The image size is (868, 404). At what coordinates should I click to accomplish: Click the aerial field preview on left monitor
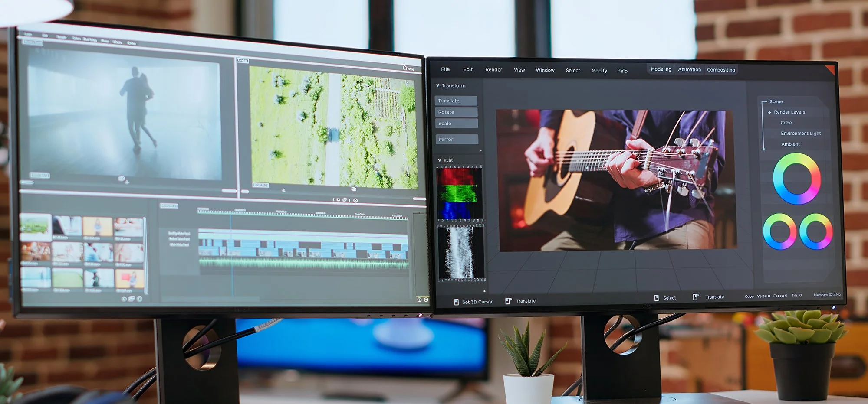click(333, 127)
